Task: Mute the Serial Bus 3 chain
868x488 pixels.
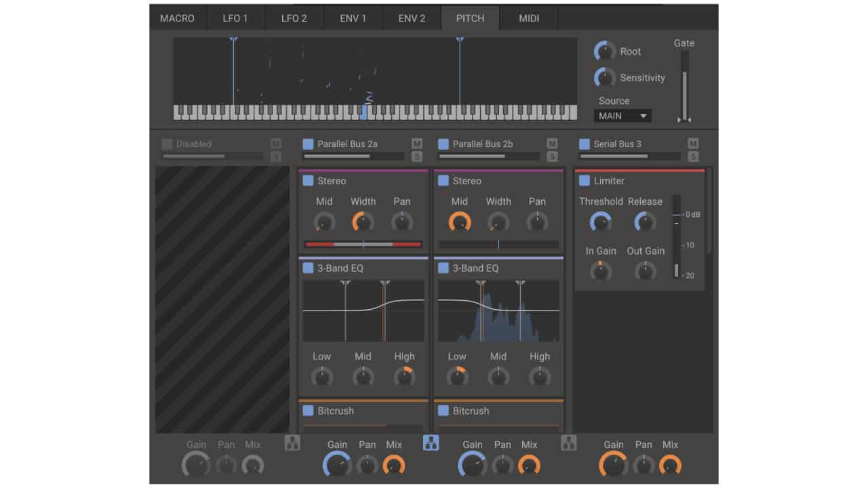Action: 693,144
